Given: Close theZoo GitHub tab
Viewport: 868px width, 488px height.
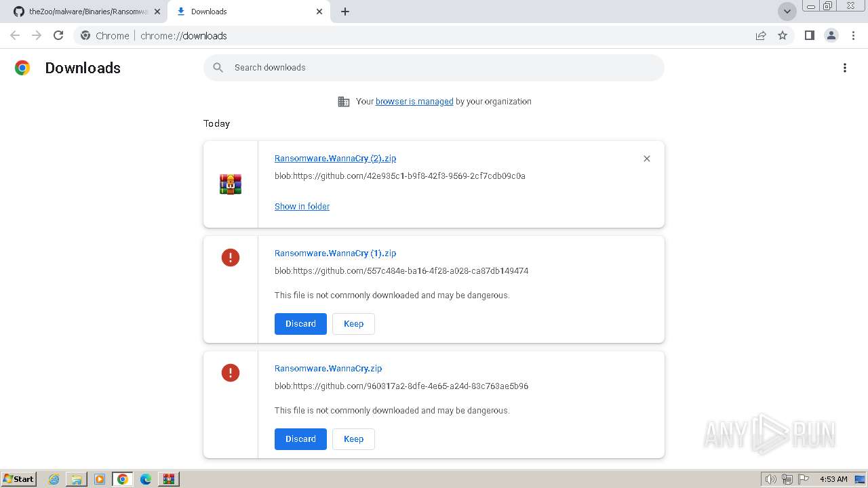Looking at the screenshot, I should [x=157, y=12].
